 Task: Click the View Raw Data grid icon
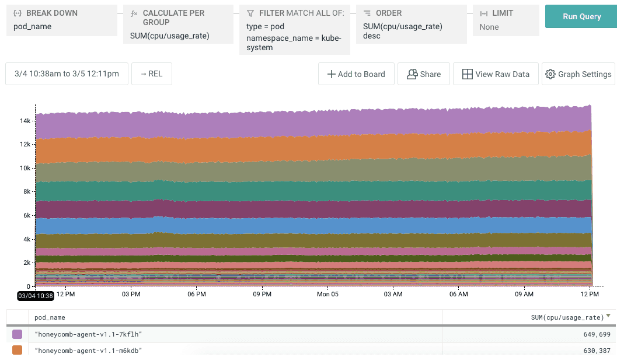click(x=467, y=74)
